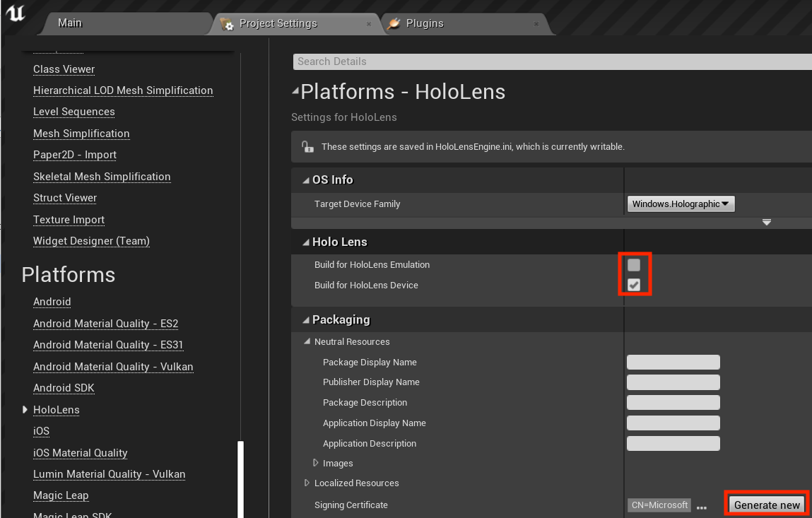
Task: Open Widget Designer (Team) settings
Action: click(x=91, y=241)
